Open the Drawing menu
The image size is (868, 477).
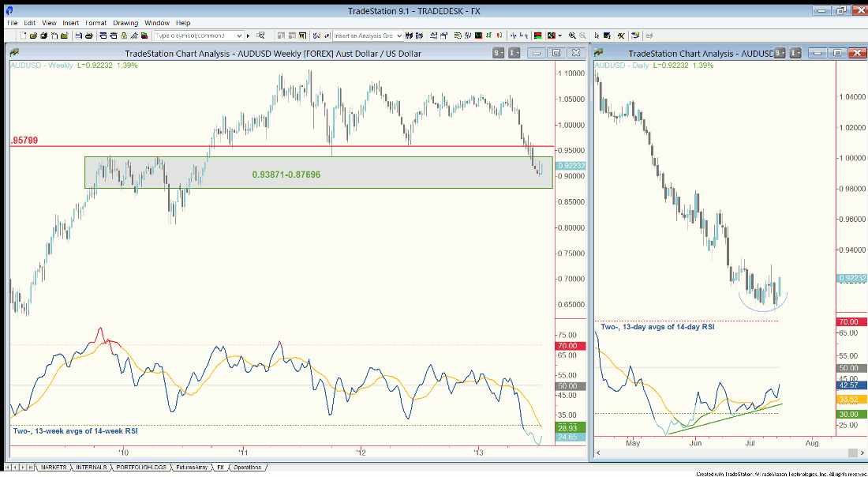tap(125, 23)
